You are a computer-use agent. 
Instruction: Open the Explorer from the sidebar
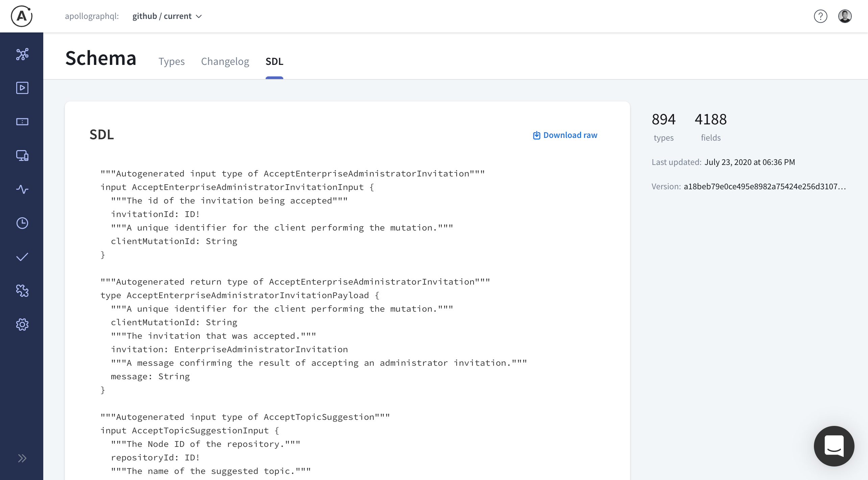pyautogui.click(x=22, y=88)
